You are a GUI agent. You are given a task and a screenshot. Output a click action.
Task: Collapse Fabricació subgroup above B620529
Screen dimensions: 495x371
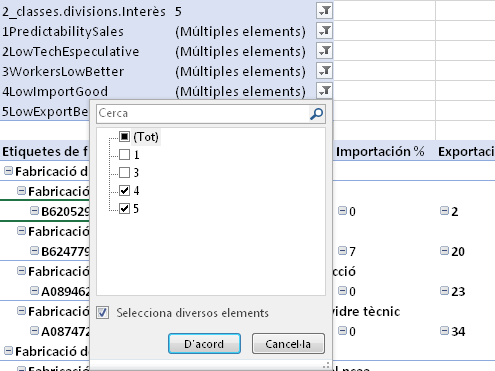(21, 191)
